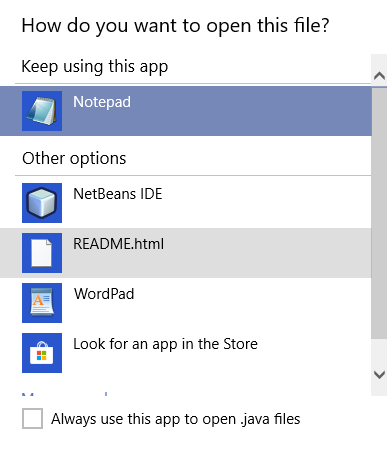Click the scroll up arrow
The width and height of the screenshot is (387, 456).
click(379, 76)
